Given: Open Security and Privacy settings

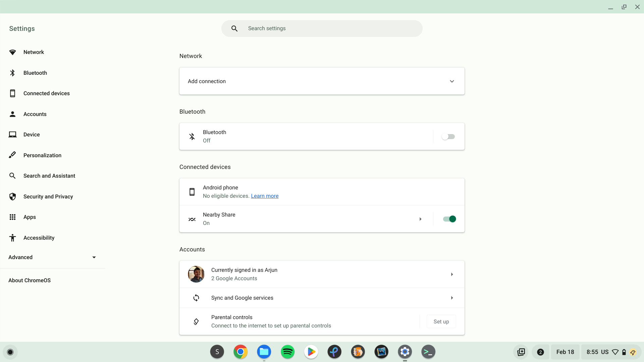Looking at the screenshot, I should click(x=48, y=196).
